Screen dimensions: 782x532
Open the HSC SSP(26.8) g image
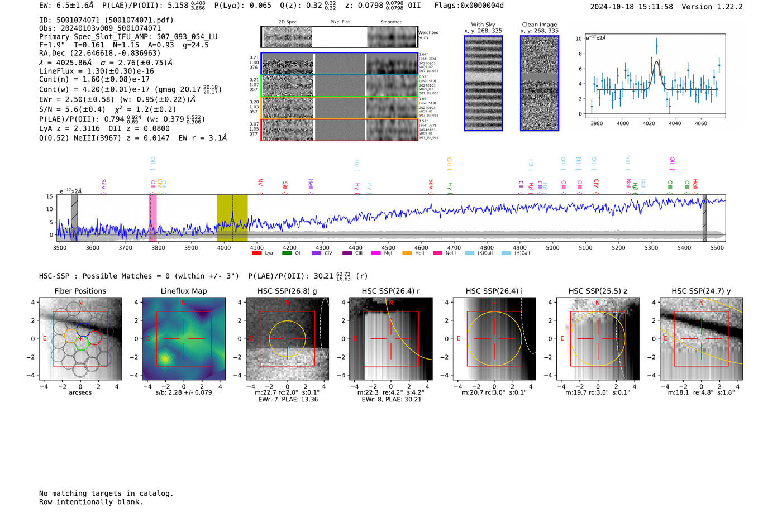click(x=287, y=338)
